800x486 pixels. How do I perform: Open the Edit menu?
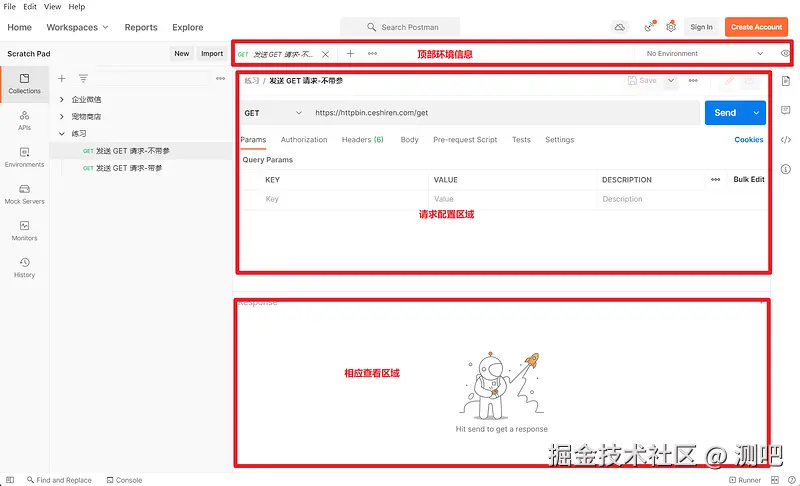(x=30, y=7)
